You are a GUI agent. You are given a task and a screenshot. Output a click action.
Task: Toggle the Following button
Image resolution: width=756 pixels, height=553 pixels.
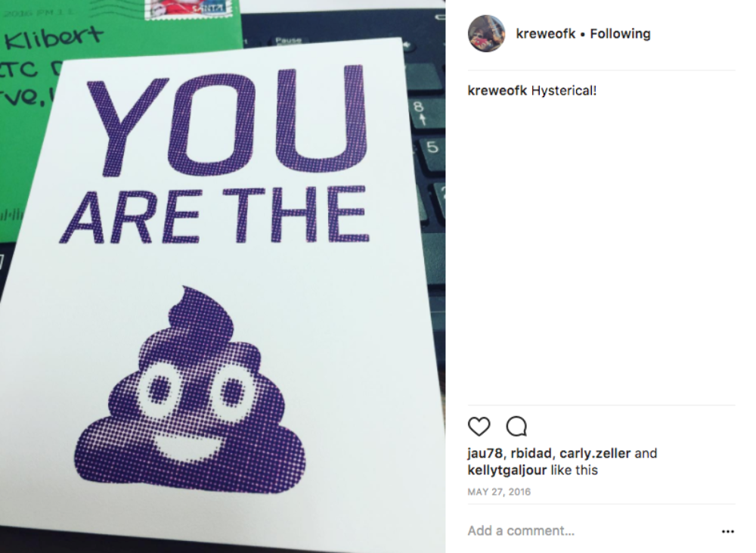620,34
